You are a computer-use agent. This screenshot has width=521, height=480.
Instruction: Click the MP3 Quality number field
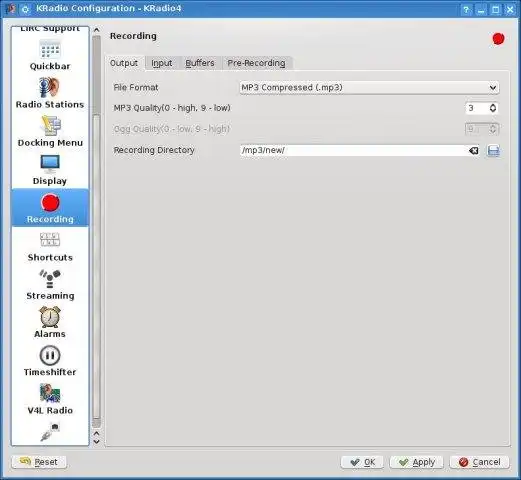477,108
